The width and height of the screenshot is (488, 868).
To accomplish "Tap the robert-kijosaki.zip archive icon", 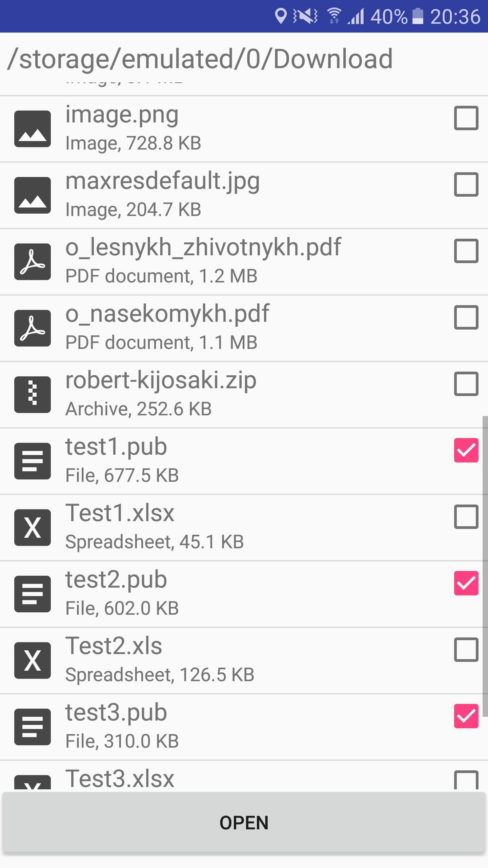I will (x=33, y=395).
